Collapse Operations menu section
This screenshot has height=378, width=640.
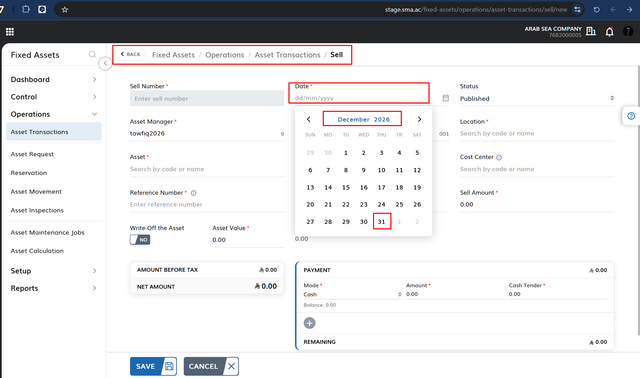point(53,114)
